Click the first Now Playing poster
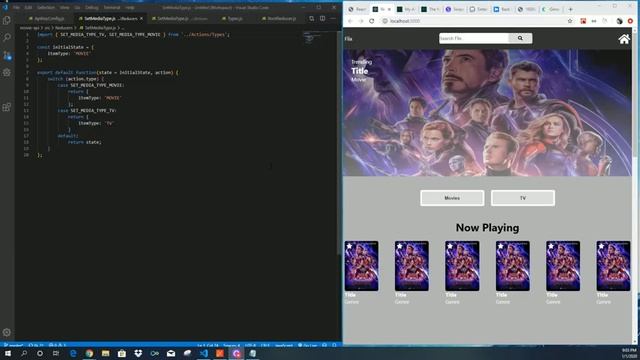The image size is (640, 360). pyautogui.click(x=361, y=266)
